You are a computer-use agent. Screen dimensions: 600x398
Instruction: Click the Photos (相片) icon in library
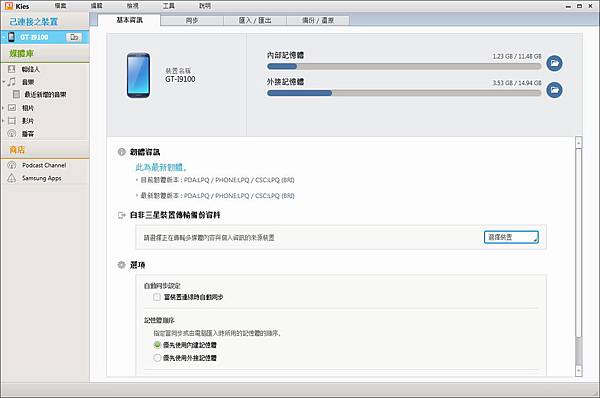pyautogui.click(x=12, y=108)
